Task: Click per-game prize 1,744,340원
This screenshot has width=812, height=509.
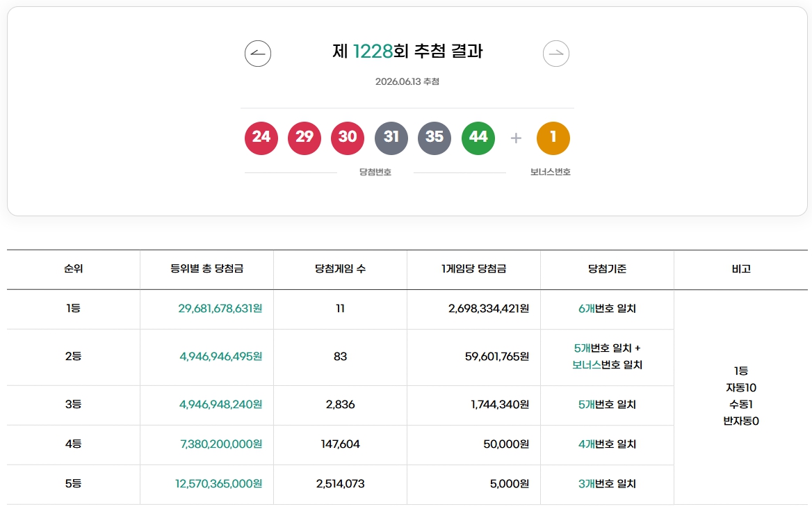Action: pos(501,405)
